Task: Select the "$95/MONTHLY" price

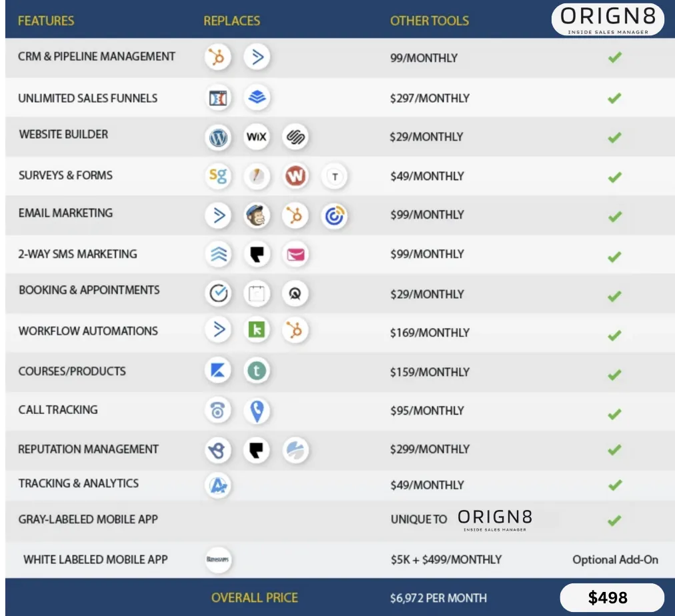Action: coord(427,411)
